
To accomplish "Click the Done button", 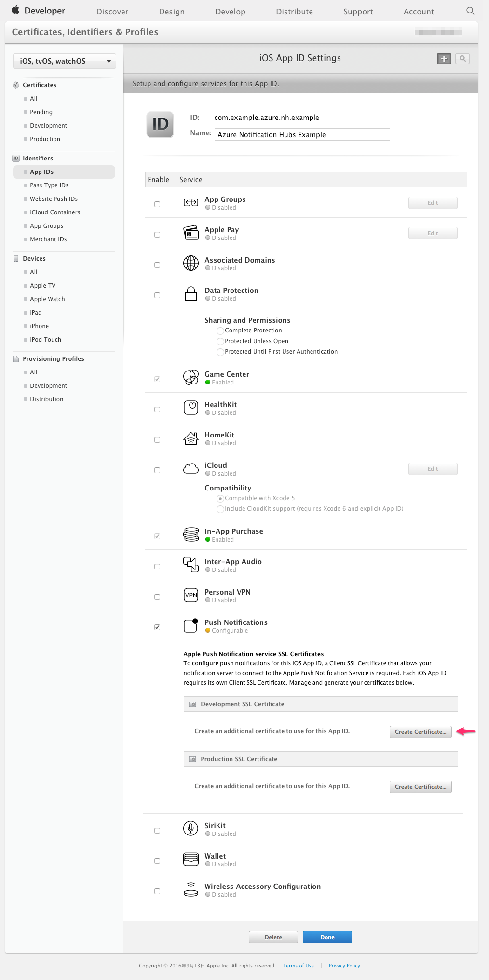I will [x=327, y=937].
